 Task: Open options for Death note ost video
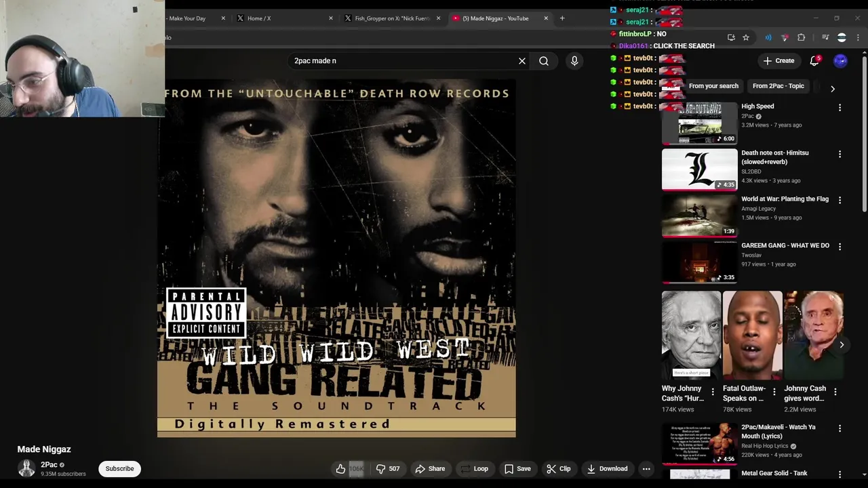840,155
